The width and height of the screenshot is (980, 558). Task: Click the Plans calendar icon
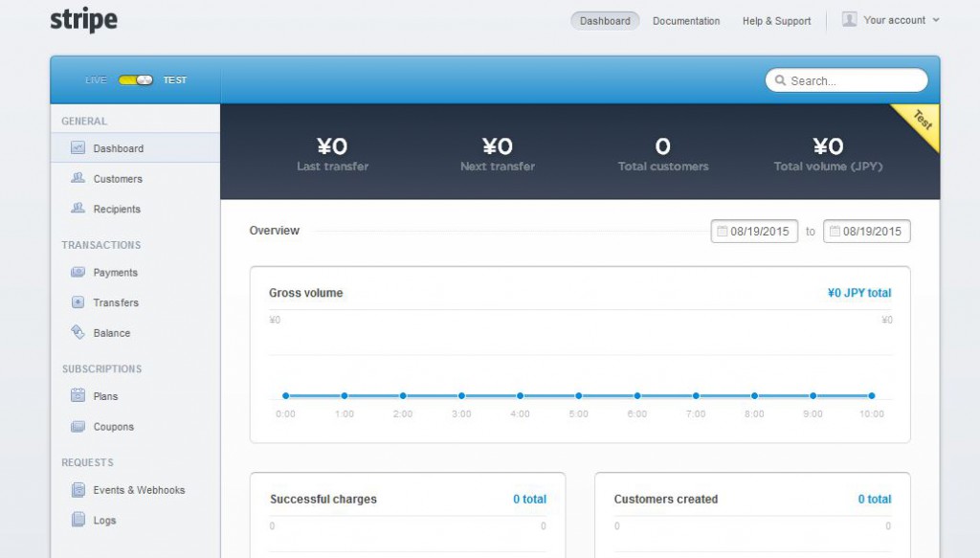(x=78, y=395)
